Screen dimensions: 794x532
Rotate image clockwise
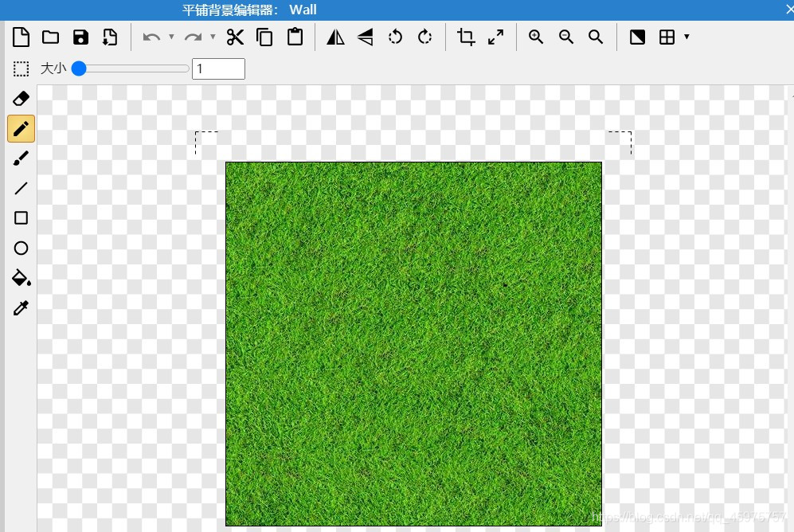[x=424, y=37]
